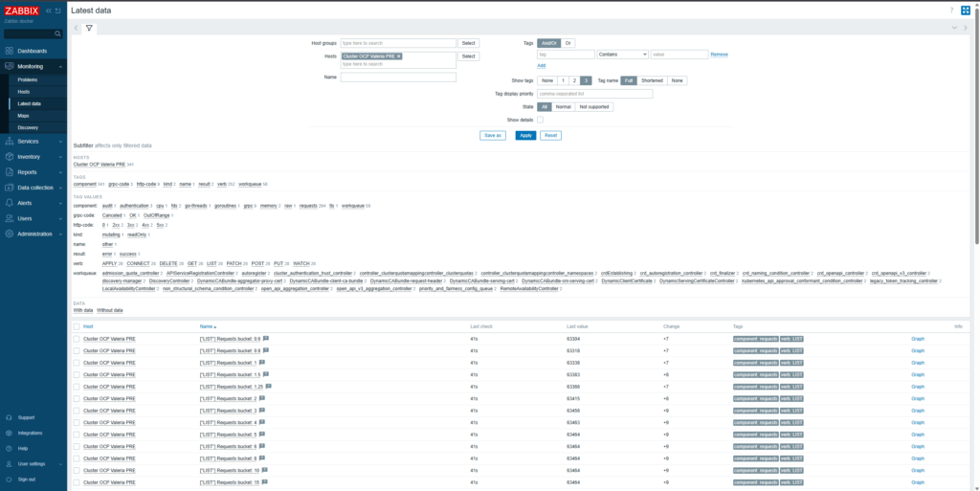
Task: Click the Apply filter button
Action: 525,136
